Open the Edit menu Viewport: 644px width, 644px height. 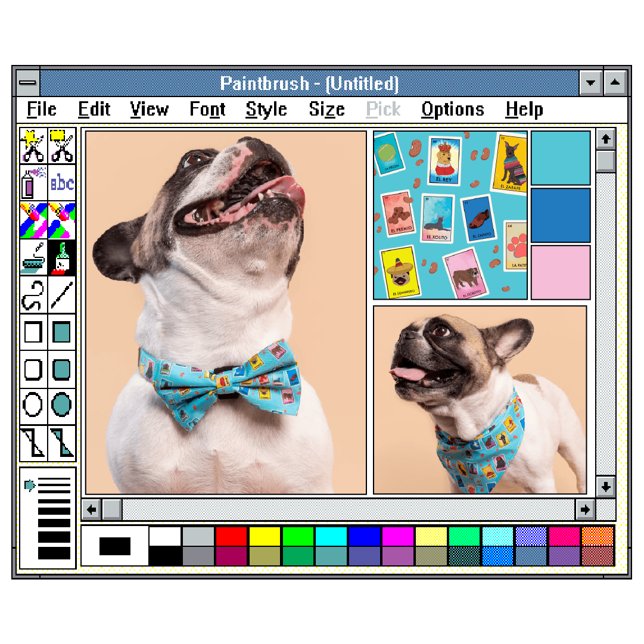click(94, 110)
